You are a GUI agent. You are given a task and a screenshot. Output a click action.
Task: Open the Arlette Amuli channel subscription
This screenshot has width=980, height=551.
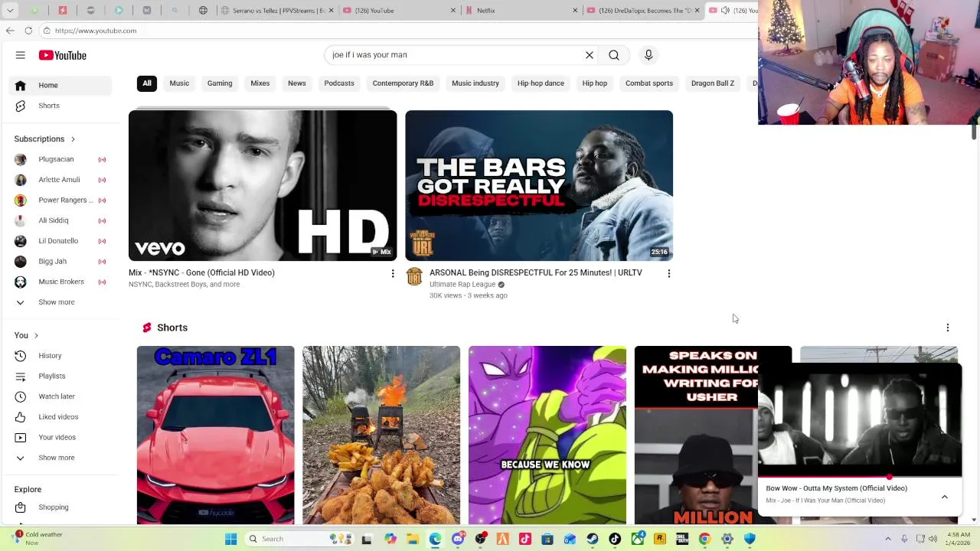click(x=61, y=180)
